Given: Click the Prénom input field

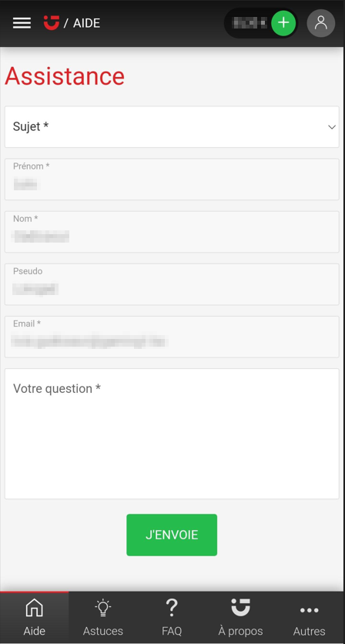Looking at the screenshot, I should 172,179.
